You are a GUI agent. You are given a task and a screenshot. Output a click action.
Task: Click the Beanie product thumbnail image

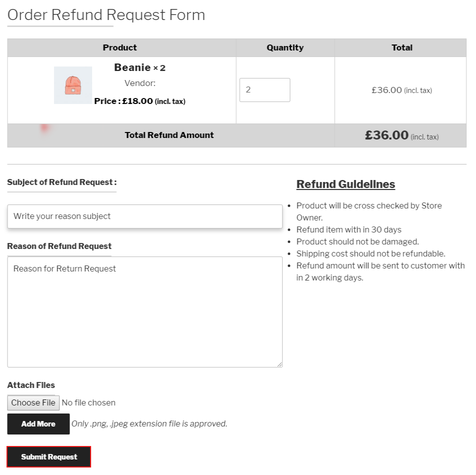(73, 85)
